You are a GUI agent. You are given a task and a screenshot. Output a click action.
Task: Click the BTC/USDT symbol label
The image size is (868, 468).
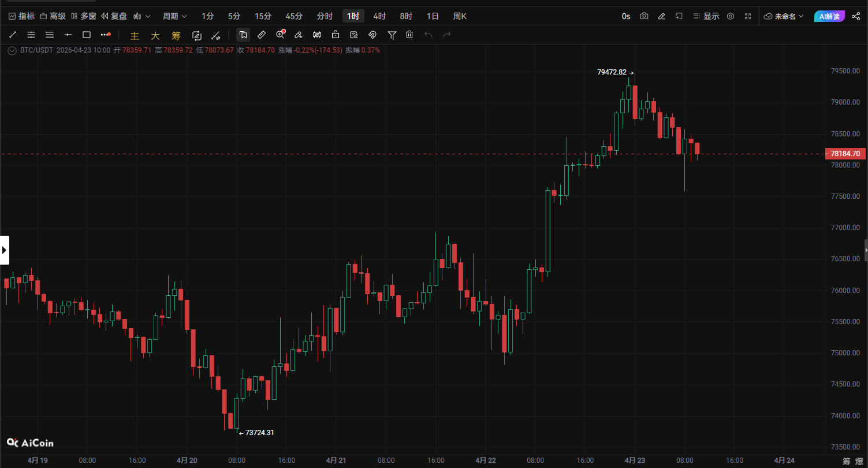point(36,50)
